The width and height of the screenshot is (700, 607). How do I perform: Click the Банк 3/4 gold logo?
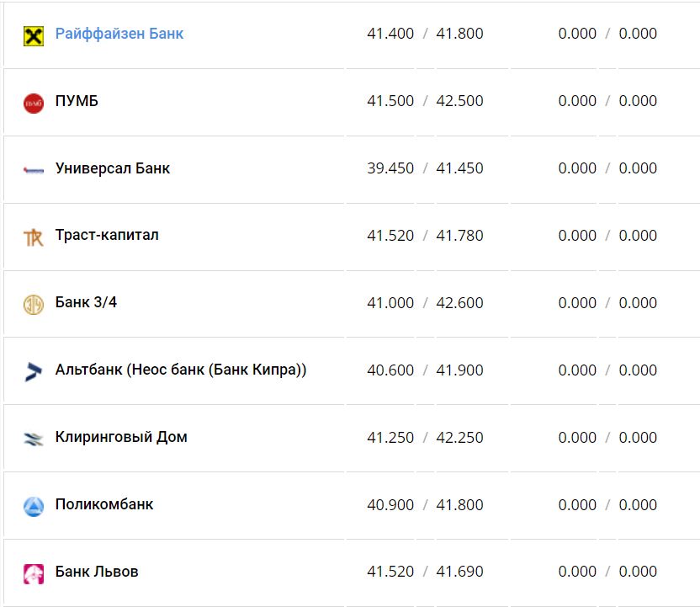click(34, 305)
